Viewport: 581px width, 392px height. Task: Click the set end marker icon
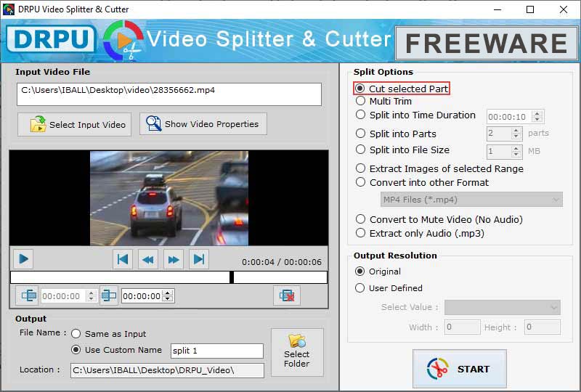click(109, 295)
